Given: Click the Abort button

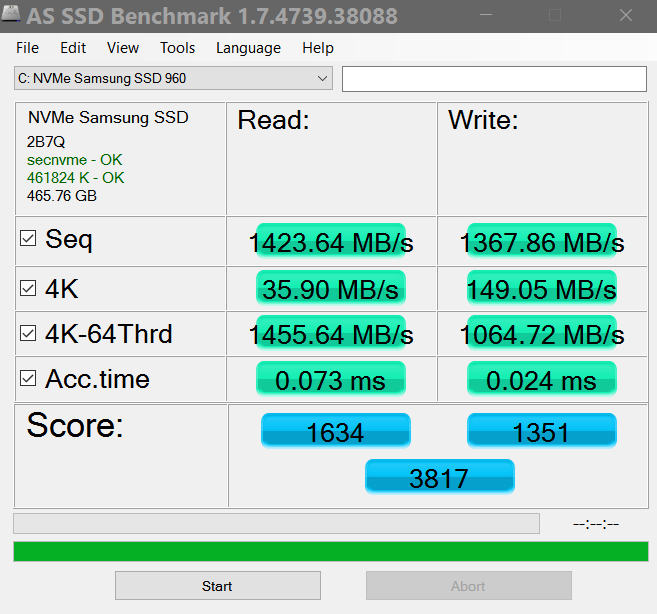Looking at the screenshot, I should 468,586.
